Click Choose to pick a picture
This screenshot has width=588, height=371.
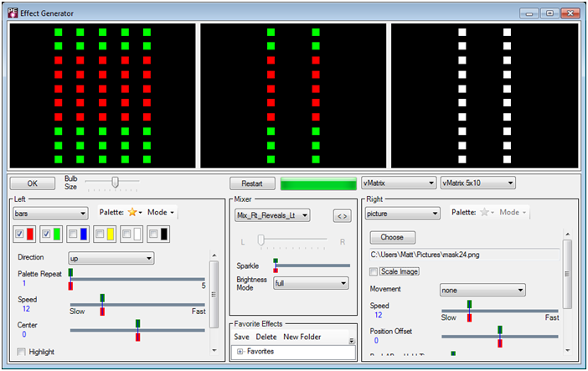coord(392,237)
